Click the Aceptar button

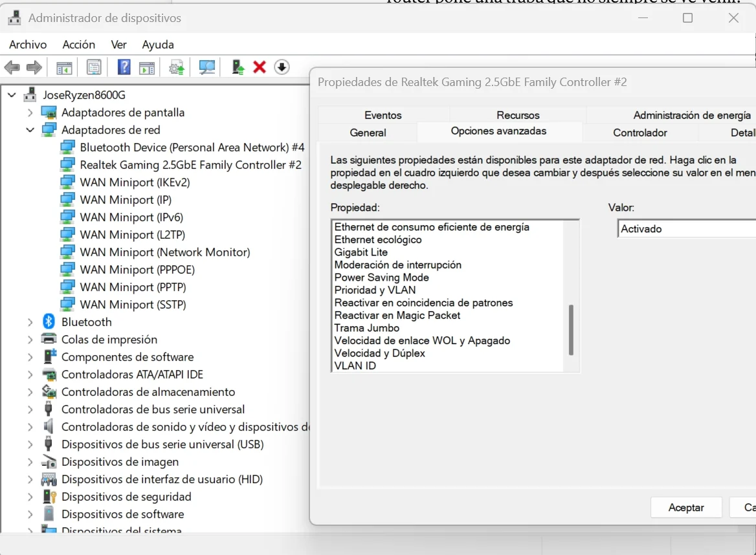click(x=686, y=507)
